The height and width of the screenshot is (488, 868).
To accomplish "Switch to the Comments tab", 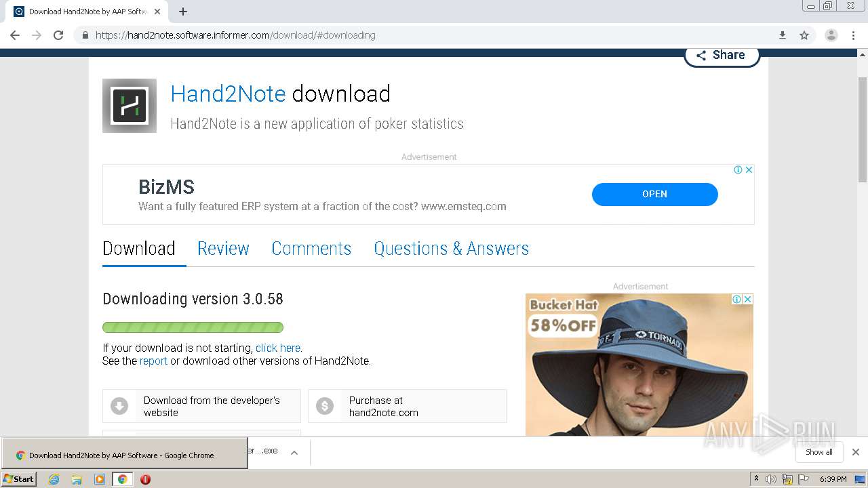I will click(x=311, y=249).
